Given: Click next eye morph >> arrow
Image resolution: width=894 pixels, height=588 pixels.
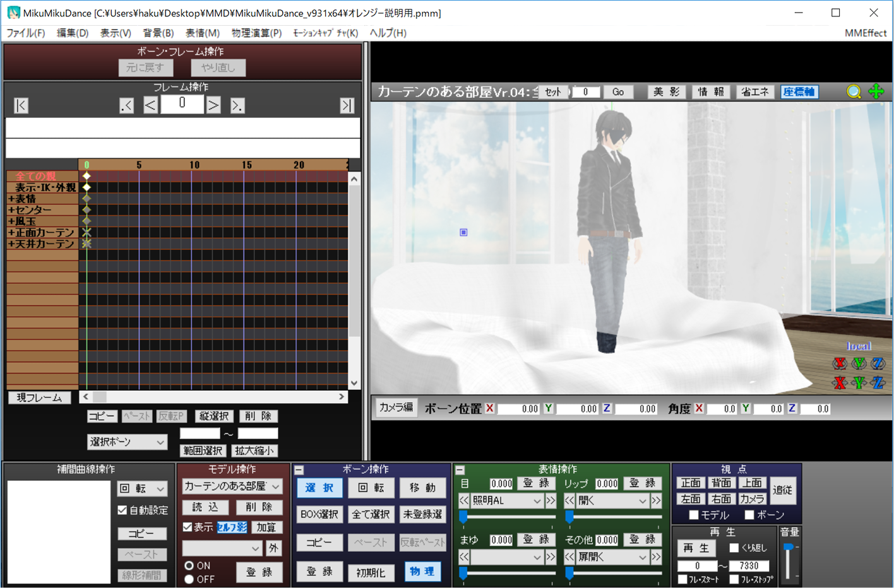Looking at the screenshot, I should point(551,501).
